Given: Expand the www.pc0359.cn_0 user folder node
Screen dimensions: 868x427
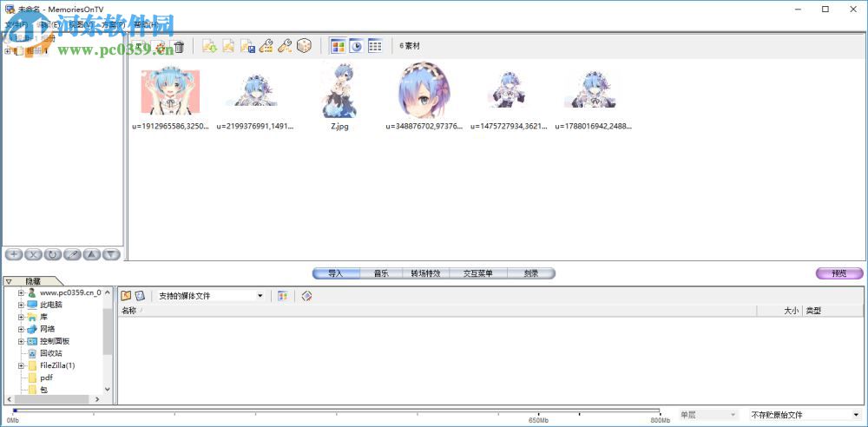Looking at the screenshot, I should coord(21,292).
